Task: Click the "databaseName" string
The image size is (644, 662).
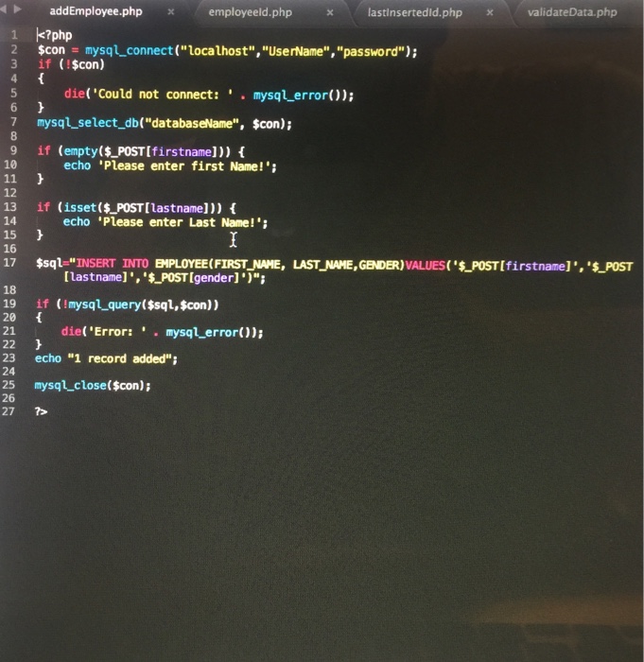Action: (192, 123)
